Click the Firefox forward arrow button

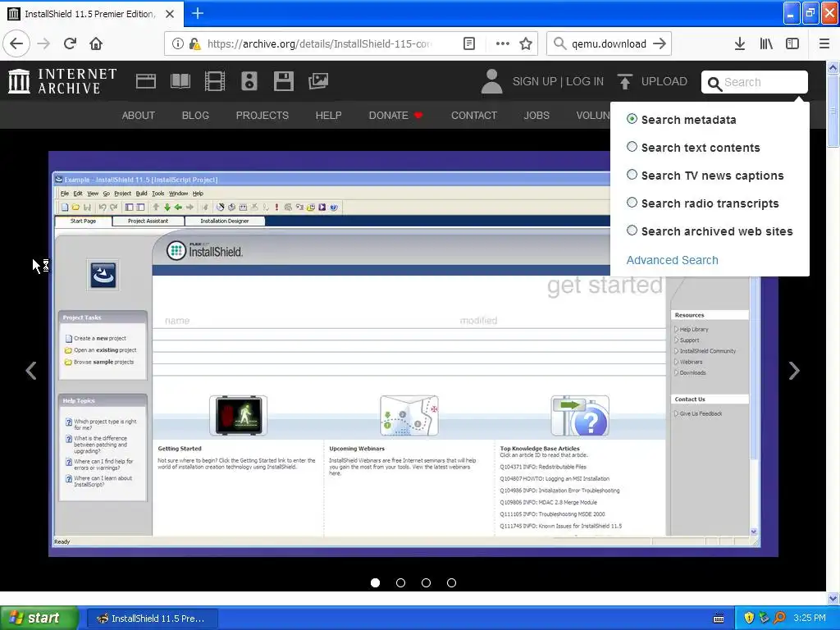44,43
